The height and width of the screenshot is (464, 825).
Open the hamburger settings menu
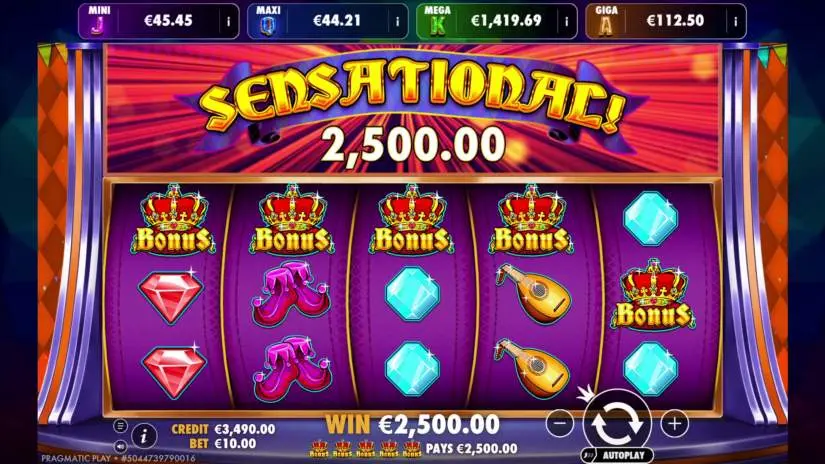click(x=120, y=426)
